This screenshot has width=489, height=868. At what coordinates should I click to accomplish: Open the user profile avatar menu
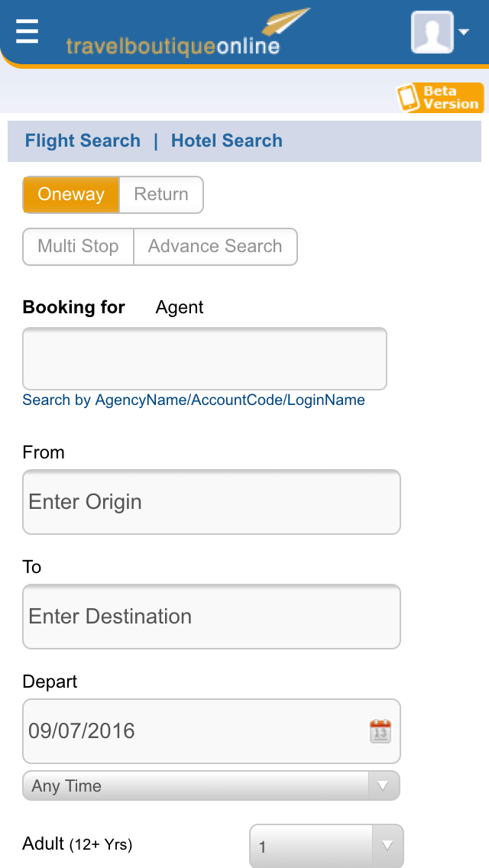[432, 32]
